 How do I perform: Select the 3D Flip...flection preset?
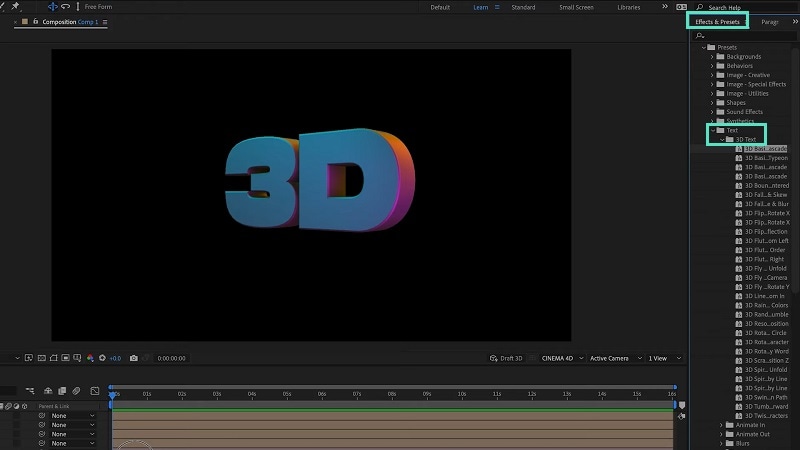[762, 232]
